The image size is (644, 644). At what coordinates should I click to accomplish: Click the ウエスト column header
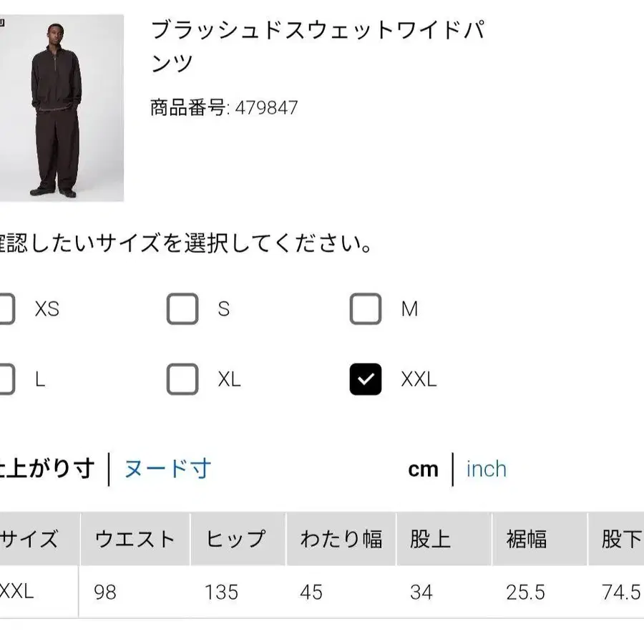[135, 539]
